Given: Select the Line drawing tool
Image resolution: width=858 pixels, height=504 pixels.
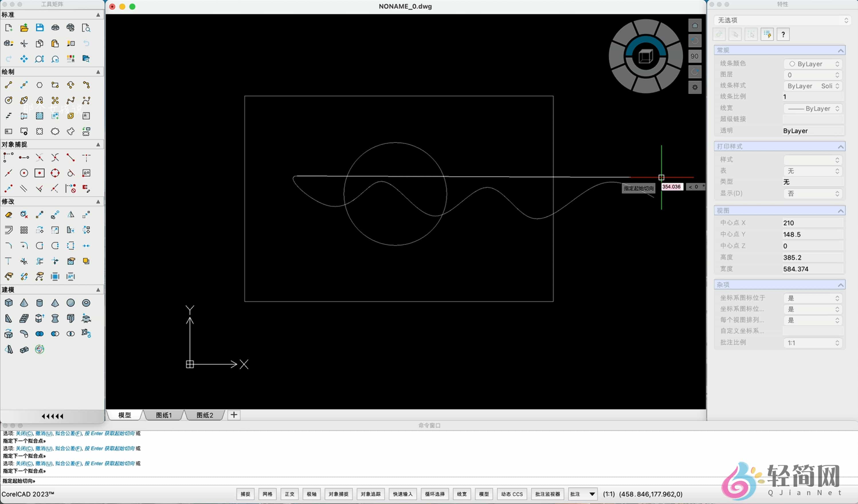Looking at the screenshot, I should [9, 85].
